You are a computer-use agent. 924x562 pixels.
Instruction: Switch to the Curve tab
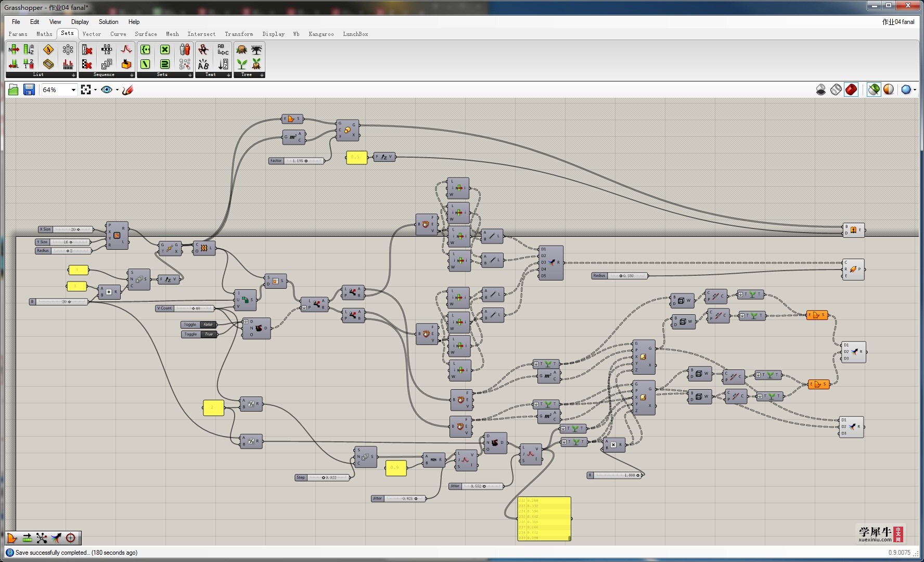coord(118,34)
